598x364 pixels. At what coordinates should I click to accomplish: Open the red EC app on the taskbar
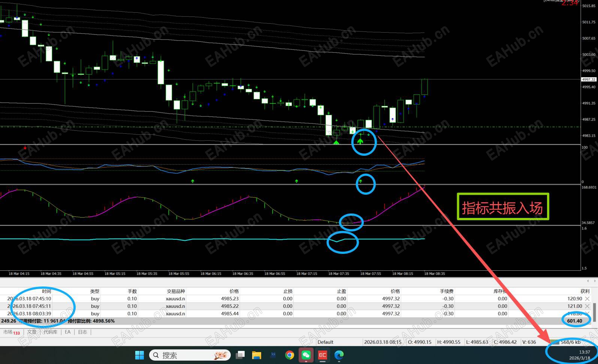pyautogui.click(x=322, y=355)
